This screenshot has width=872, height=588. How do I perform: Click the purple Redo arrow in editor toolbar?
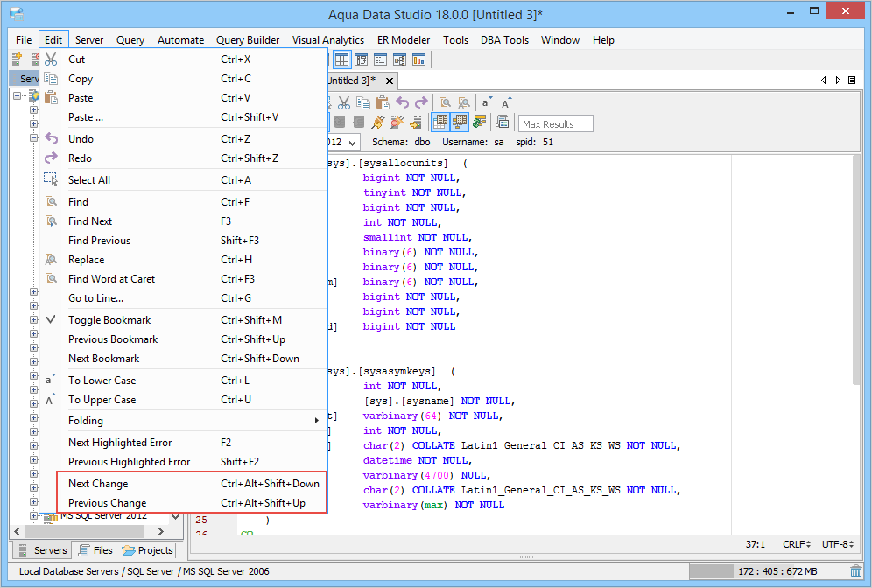pos(421,102)
